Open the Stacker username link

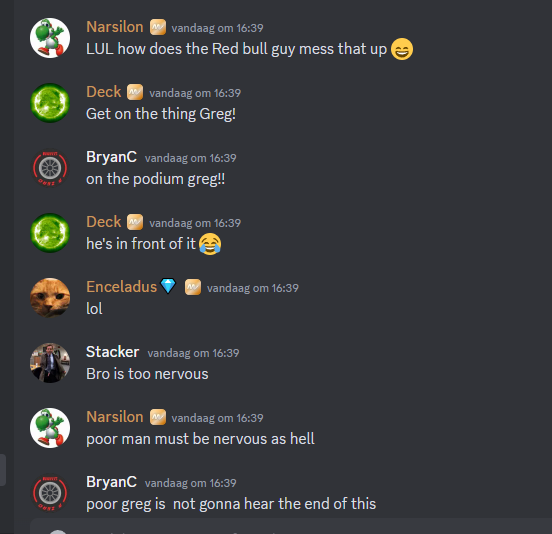click(113, 352)
